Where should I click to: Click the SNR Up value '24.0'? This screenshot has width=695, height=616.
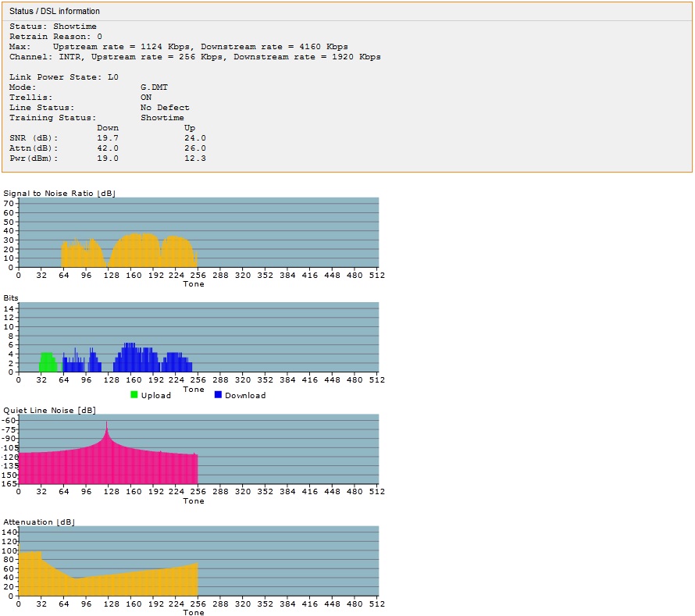coord(195,138)
